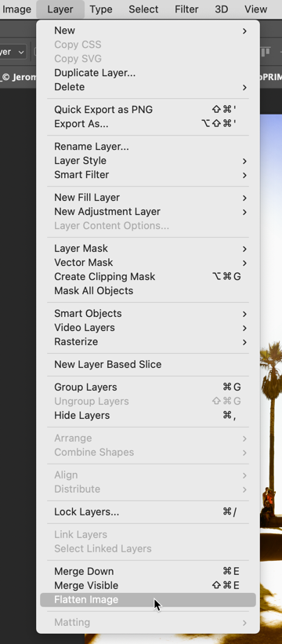Open the 3D menu
Screen dimensions: 282x644
click(222, 9)
